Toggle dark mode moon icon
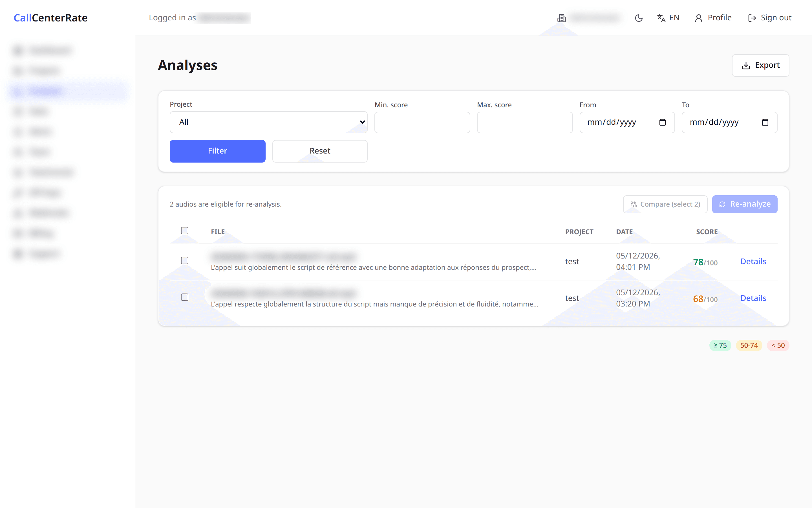The height and width of the screenshot is (508, 812). click(x=639, y=18)
